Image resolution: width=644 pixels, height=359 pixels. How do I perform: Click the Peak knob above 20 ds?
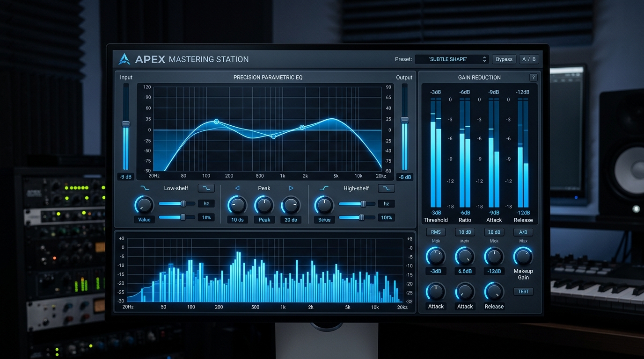click(291, 205)
